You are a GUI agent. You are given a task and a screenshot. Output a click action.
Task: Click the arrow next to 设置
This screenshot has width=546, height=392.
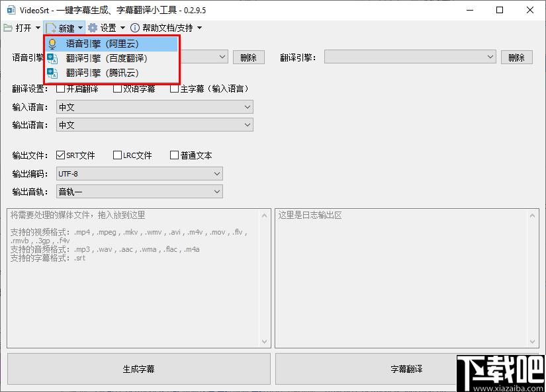point(122,28)
